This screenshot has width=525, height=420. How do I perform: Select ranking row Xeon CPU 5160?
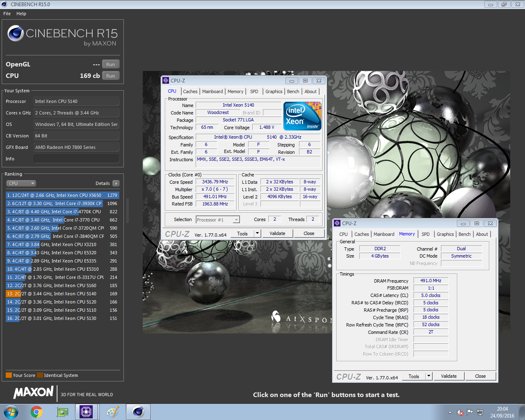(x=62, y=285)
